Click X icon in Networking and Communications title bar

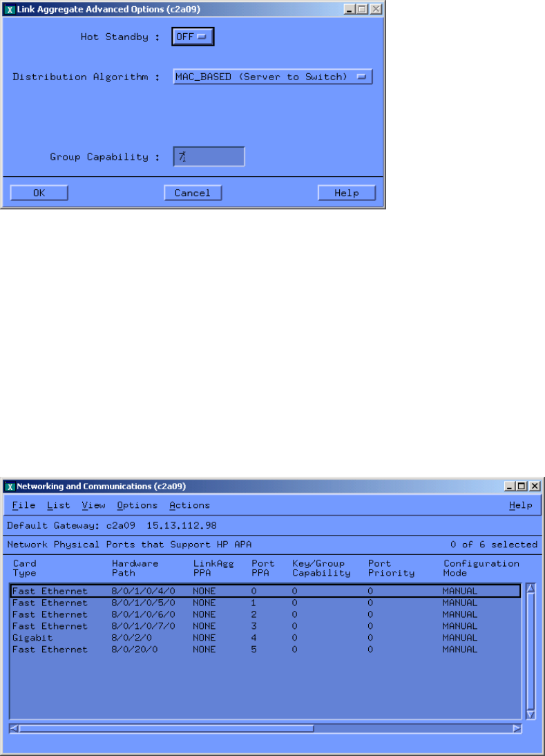click(x=10, y=486)
